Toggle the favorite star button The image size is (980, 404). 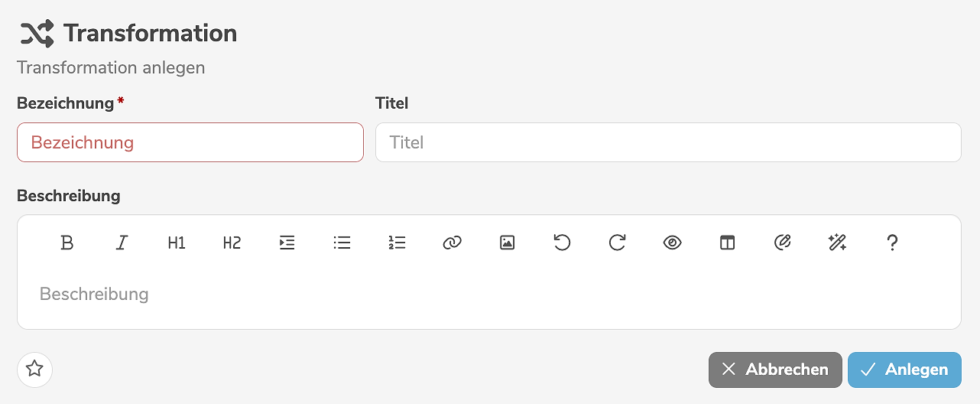click(x=34, y=370)
